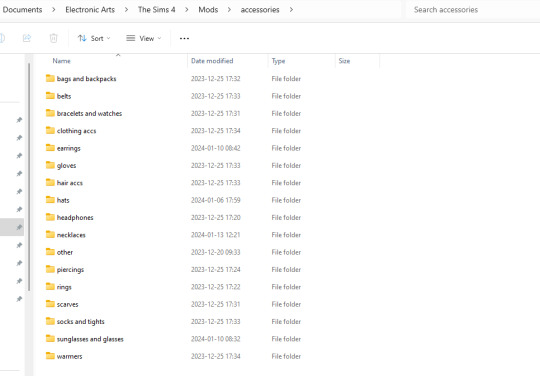The width and height of the screenshot is (540, 376).
Task: Click the hair accs folder name
Action: [x=70, y=183]
